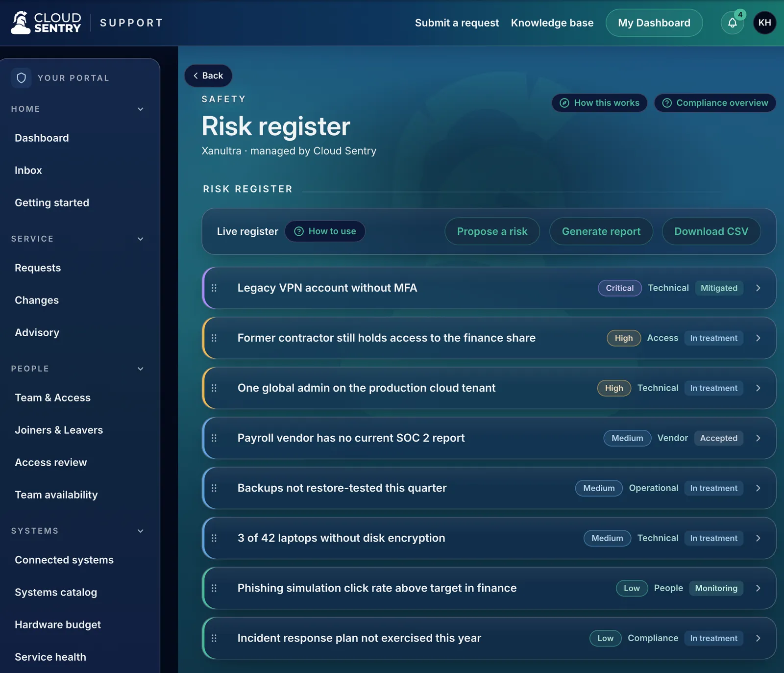
Task: Click the Mitigated status tag
Action: pyautogui.click(x=719, y=288)
